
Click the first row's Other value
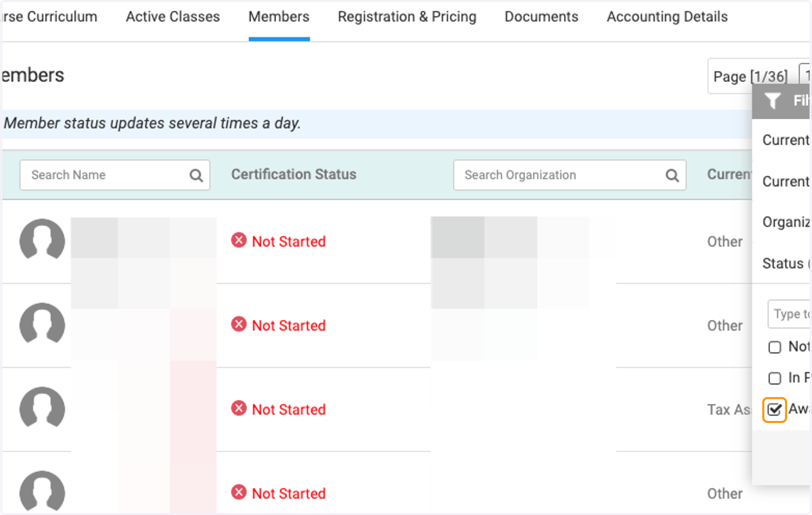(x=725, y=242)
